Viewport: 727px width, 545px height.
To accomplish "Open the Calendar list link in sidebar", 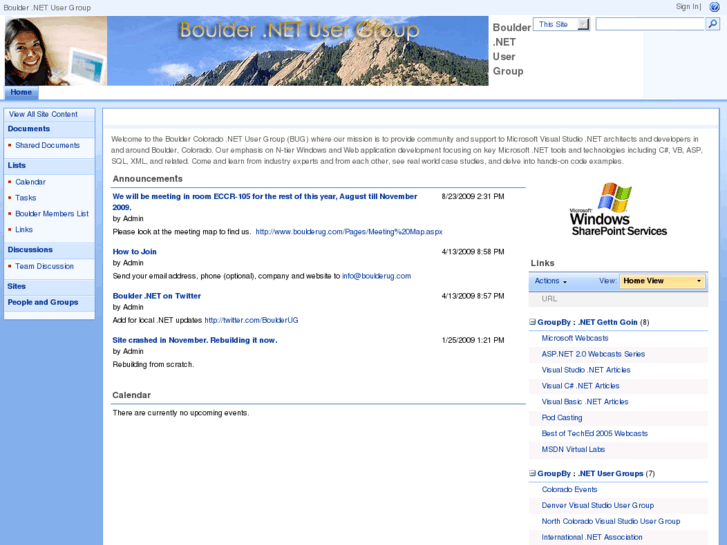I will click(30, 182).
